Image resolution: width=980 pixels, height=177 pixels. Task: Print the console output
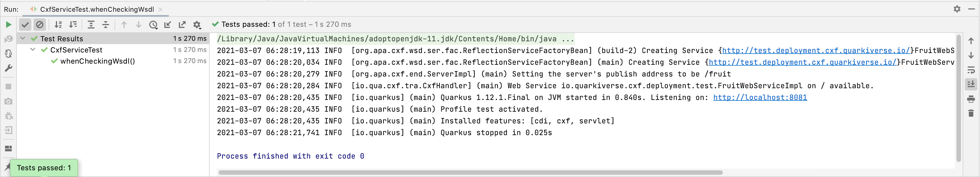(x=971, y=99)
